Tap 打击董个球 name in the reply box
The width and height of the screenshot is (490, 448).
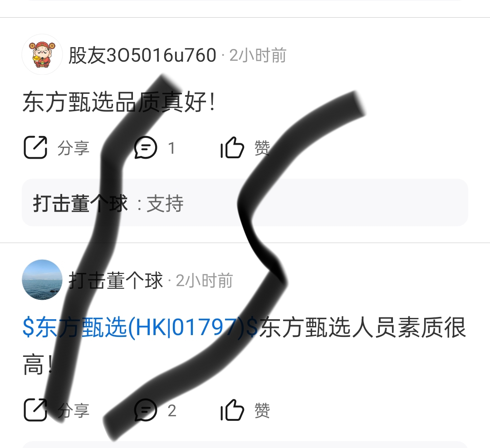click(x=80, y=204)
